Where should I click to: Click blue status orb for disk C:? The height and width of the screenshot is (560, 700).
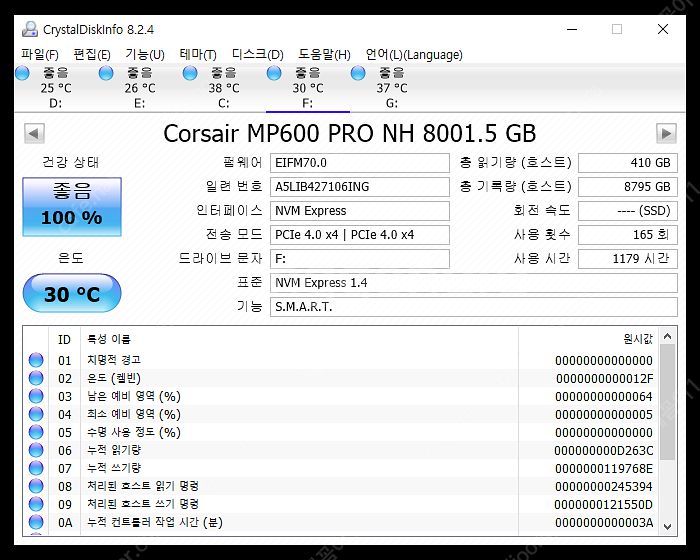(x=190, y=73)
